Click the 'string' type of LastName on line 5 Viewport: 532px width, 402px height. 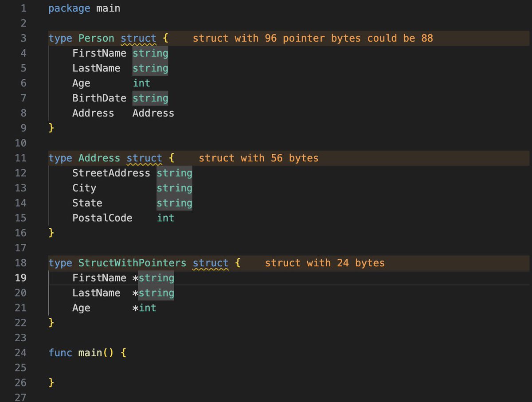150,68
